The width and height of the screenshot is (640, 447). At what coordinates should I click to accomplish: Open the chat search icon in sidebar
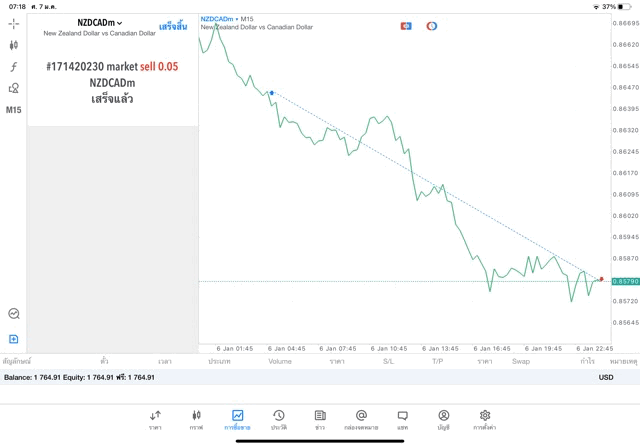[x=14, y=313]
